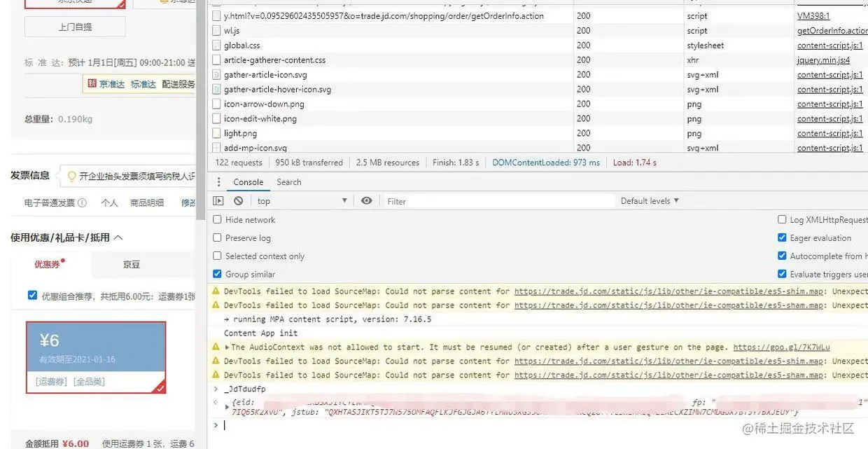
Task: Tick Selected context only
Action: 217,256
